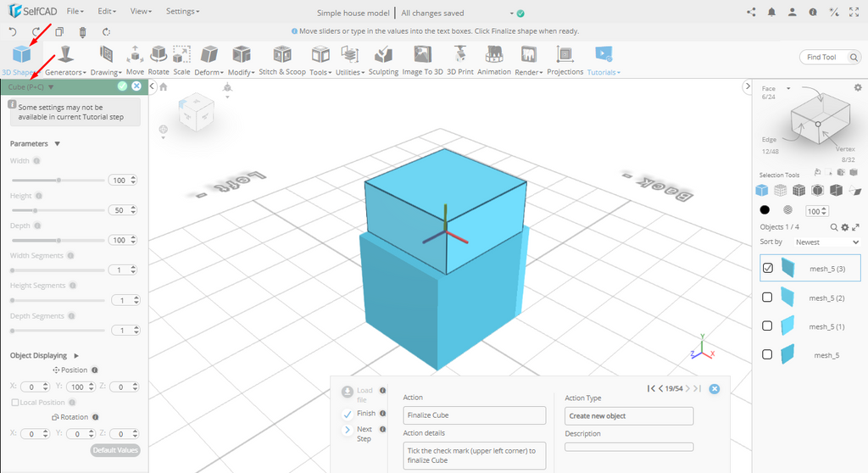
Task: Open the 3D Shapes tool
Action: pos(21,60)
